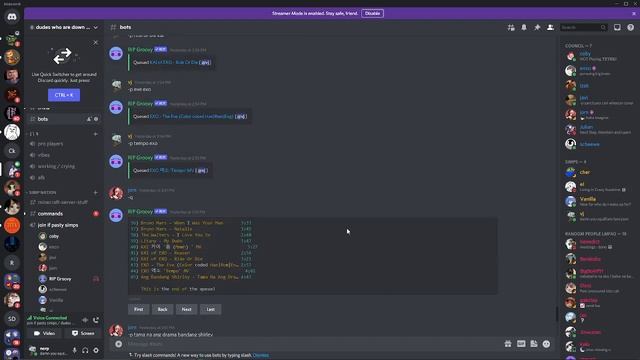Screen dimensions: 640x360
Task: Open Discord home direct messages
Action: click(12, 17)
